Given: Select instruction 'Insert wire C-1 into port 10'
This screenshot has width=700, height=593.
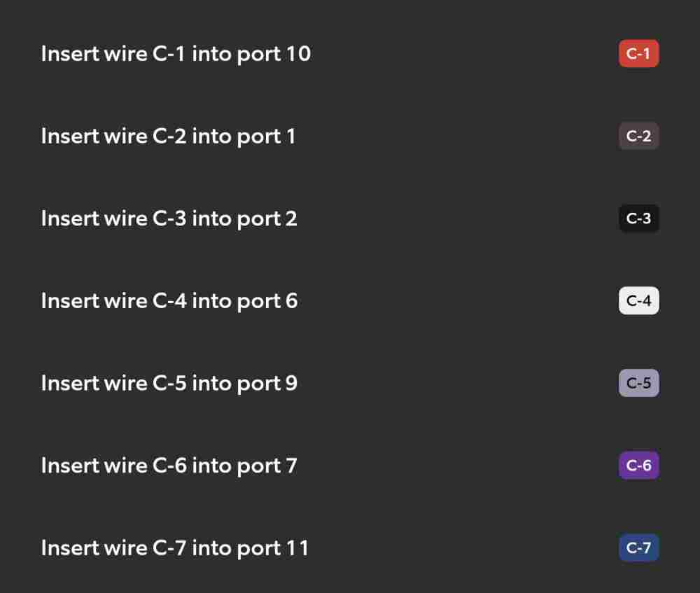Looking at the screenshot, I should click(x=176, y=54).
